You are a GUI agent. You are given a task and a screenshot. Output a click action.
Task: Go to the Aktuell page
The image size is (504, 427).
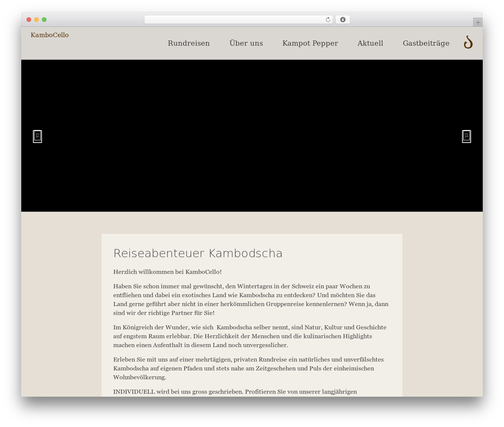click(x=370, y=43)
